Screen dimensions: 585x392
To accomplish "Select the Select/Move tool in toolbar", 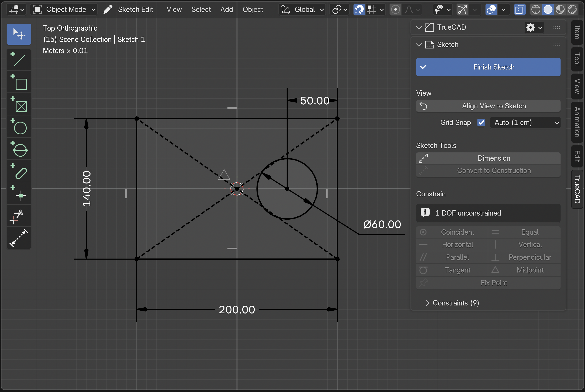I will coord(19,34).
